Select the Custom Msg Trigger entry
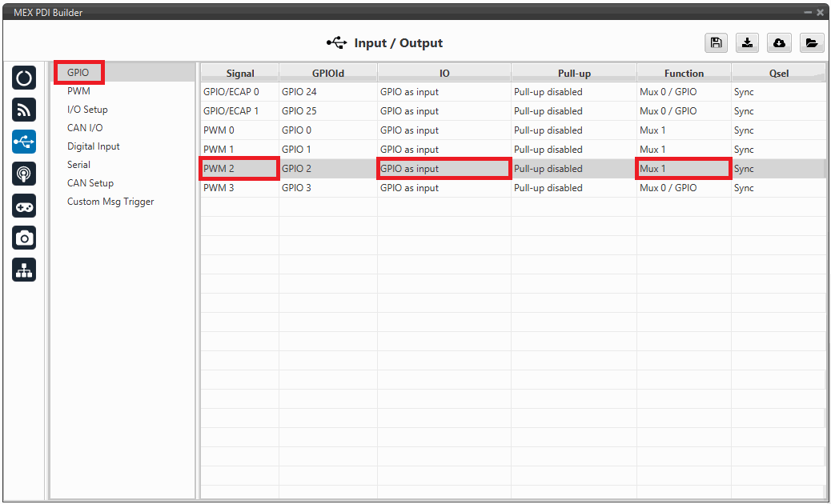 pyautogui.click(x=110, y=202)
